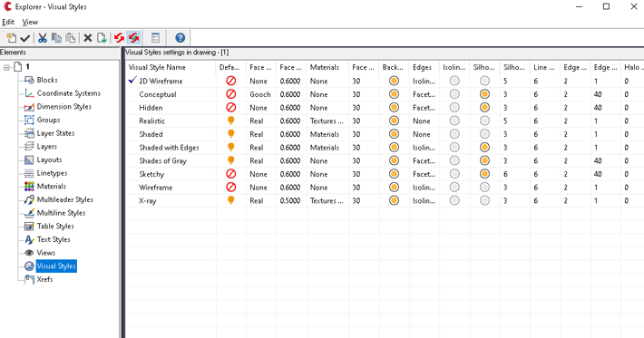The width and height of the screenshot is (644, 338).
Task: Click the Edges column header
Action: click(x=424, y=67)
